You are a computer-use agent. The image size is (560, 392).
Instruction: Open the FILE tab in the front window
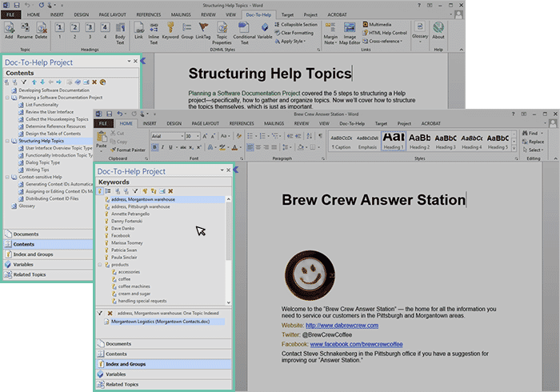pos(103,123)
